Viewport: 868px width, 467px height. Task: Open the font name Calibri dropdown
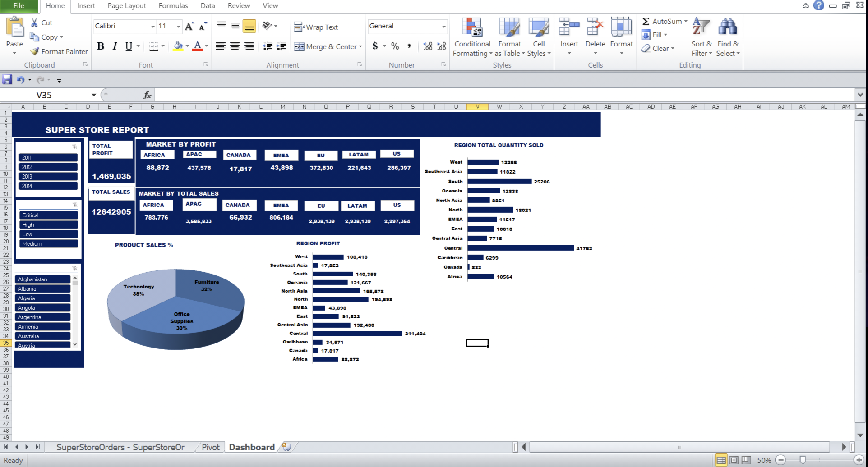click(x=153, y=26)
